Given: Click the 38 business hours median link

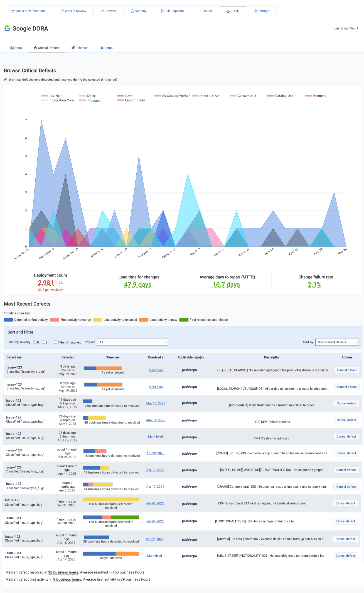Looking at the screenshot, I should coord(63,573).
